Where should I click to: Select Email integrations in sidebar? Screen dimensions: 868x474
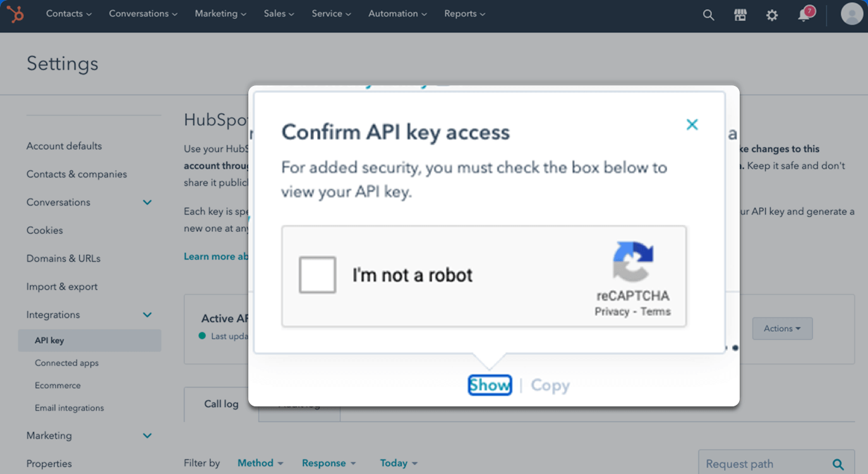pyautogui.click(x=69, y=408)
